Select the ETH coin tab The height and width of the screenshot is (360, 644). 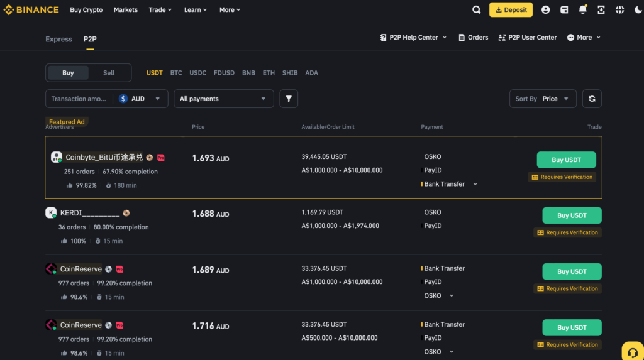[269, 73]
